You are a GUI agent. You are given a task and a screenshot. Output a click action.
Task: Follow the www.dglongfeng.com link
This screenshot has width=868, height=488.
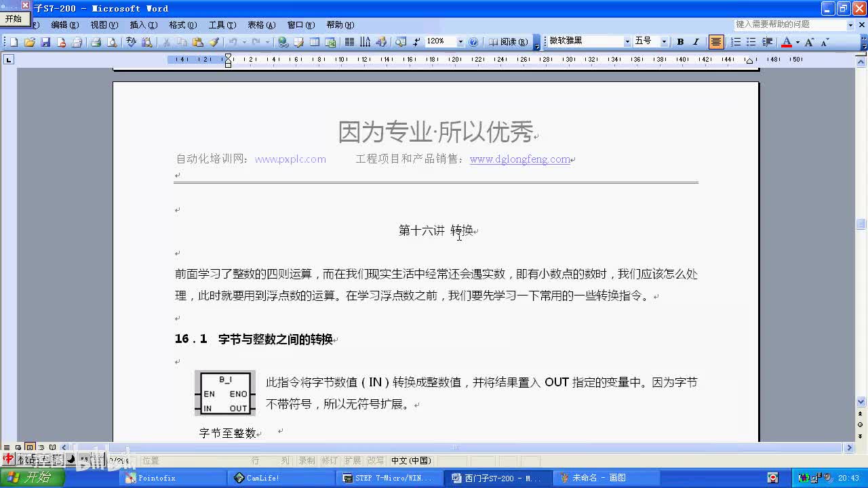[520, 159]
